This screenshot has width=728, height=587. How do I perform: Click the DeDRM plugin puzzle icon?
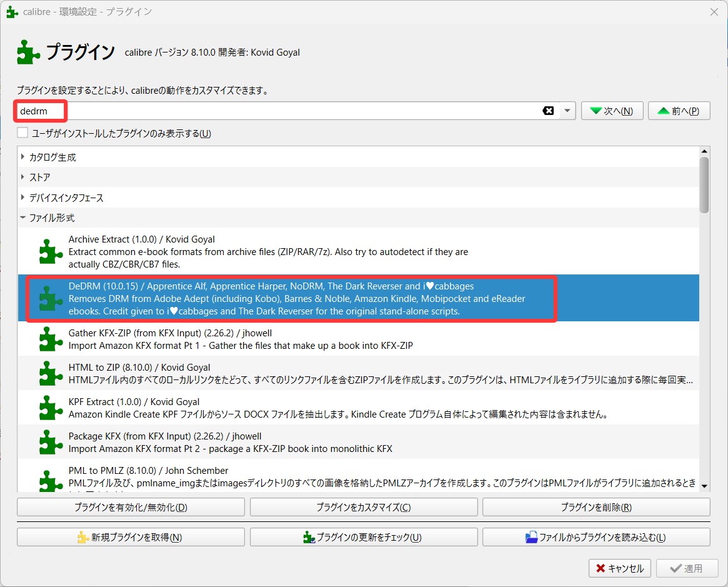click(x=51, y=298)
